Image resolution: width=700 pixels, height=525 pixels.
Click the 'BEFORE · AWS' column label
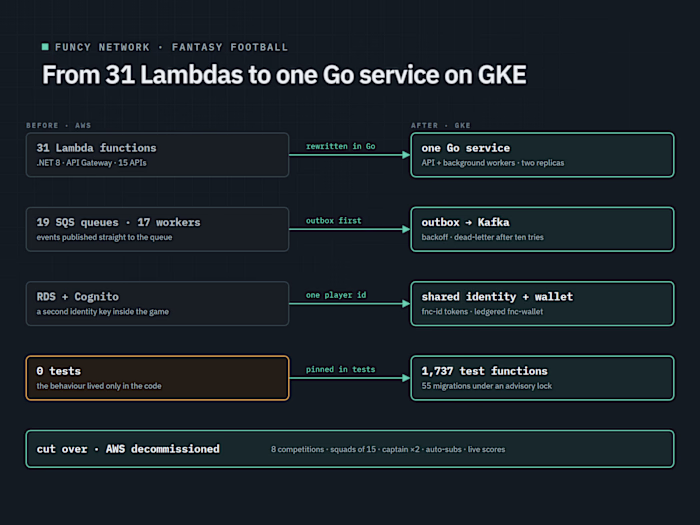(58, 125)
